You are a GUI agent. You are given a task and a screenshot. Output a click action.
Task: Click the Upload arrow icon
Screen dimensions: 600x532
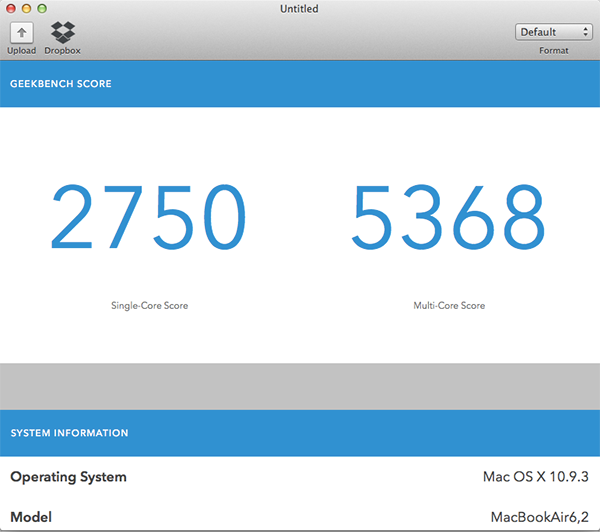(x=21, y=33)
